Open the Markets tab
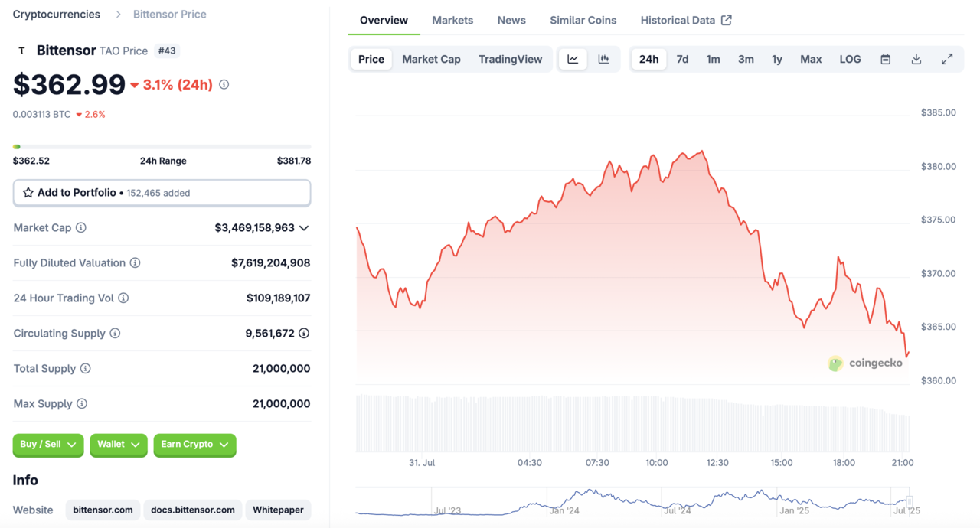Screen dimensions: 980x528 [x=452, y=20]
